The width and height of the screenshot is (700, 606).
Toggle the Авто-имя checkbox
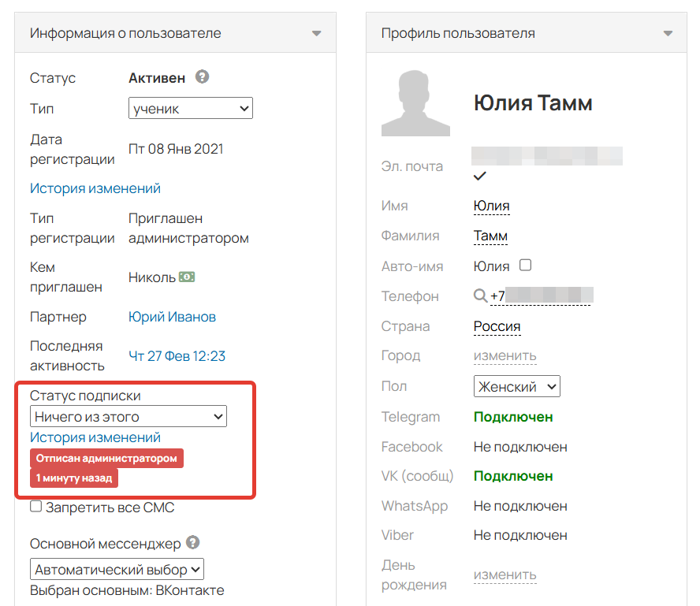pos(526,266)
